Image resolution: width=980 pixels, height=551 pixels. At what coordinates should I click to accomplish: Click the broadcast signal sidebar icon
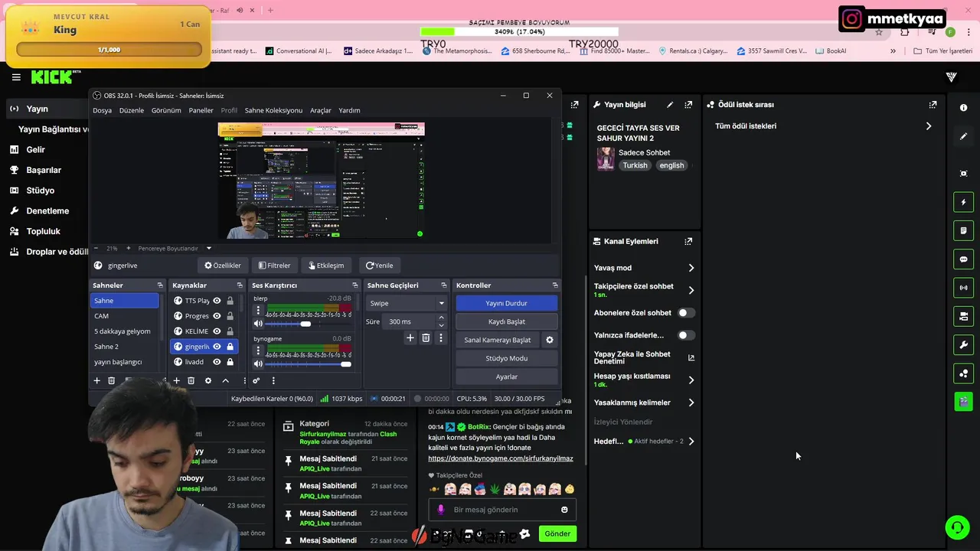(x=963, y=288)
